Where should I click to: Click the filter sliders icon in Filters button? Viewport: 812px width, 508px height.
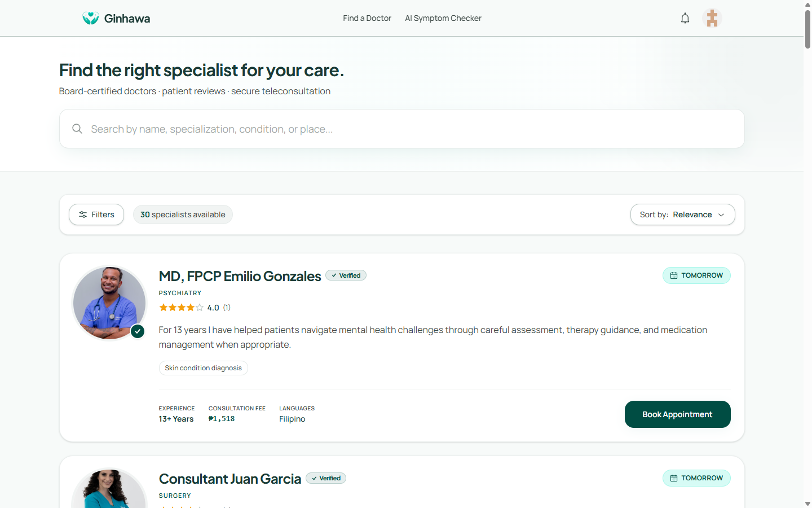click(83, 214)
